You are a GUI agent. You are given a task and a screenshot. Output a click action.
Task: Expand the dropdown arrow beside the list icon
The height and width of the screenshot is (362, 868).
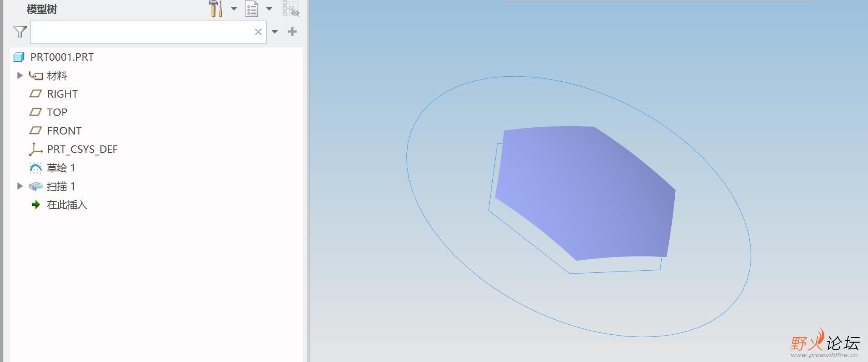click(269, 9)
